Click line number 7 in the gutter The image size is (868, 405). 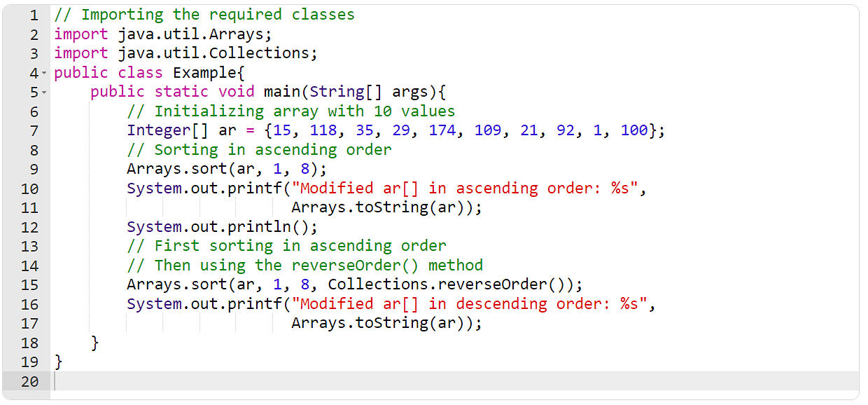34,130
